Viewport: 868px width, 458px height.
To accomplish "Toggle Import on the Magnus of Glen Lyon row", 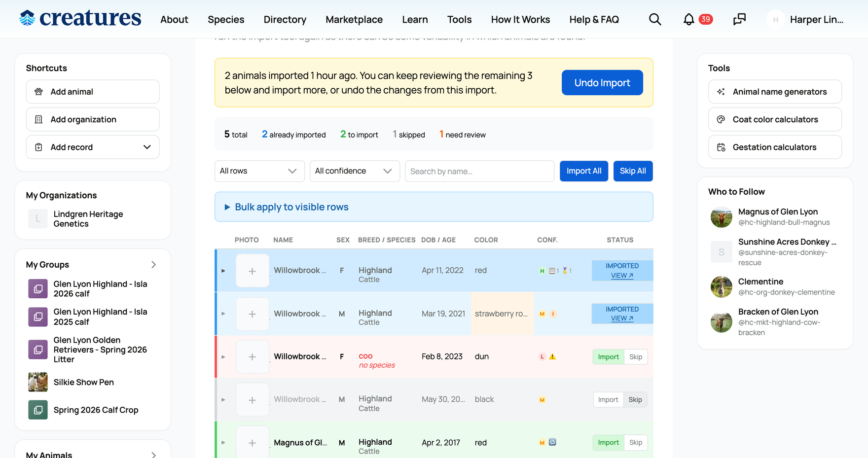I will (608, 442).
